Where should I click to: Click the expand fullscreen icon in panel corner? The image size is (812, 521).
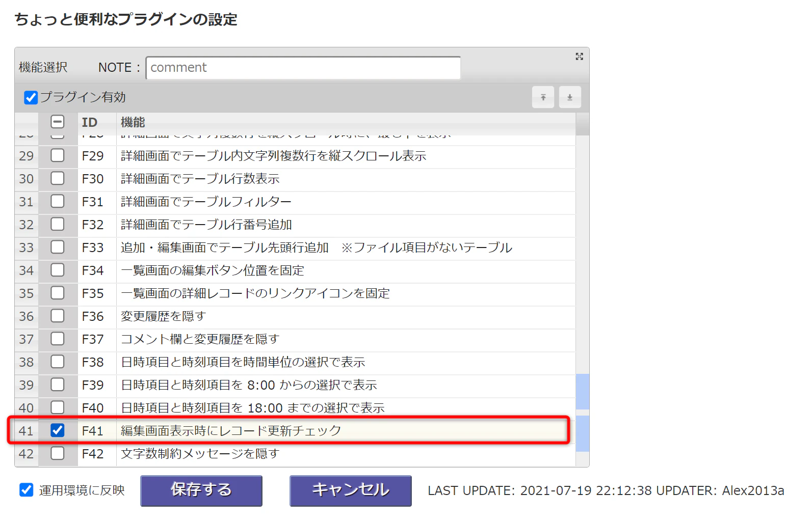[579, 57]
